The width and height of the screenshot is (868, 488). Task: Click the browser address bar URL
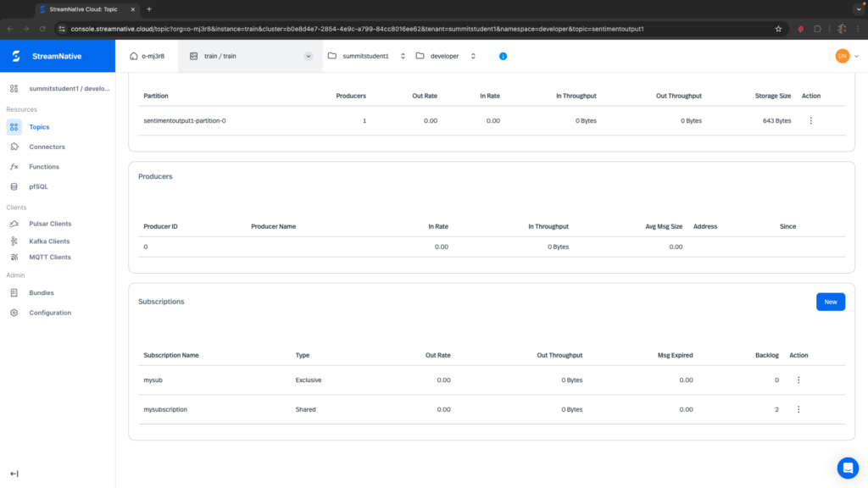(x=356, y=28)
